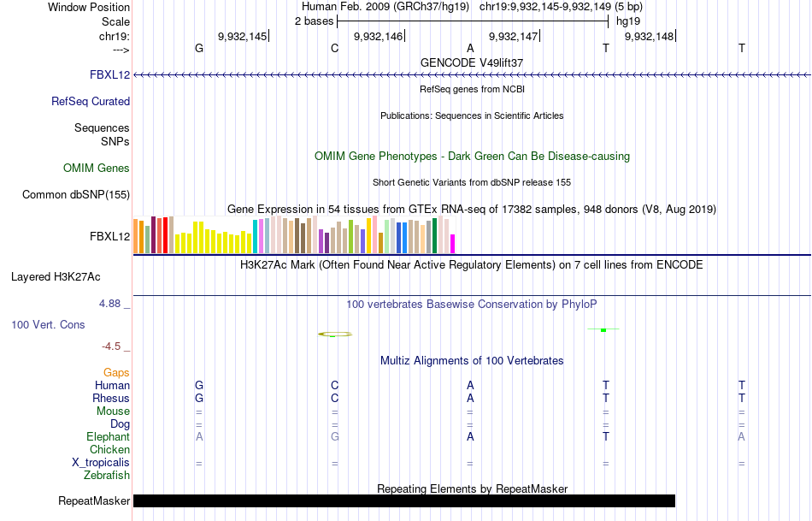
Task: Click the Gene Expression in 54 tissues GTEx title
Action: click(472, 209)
